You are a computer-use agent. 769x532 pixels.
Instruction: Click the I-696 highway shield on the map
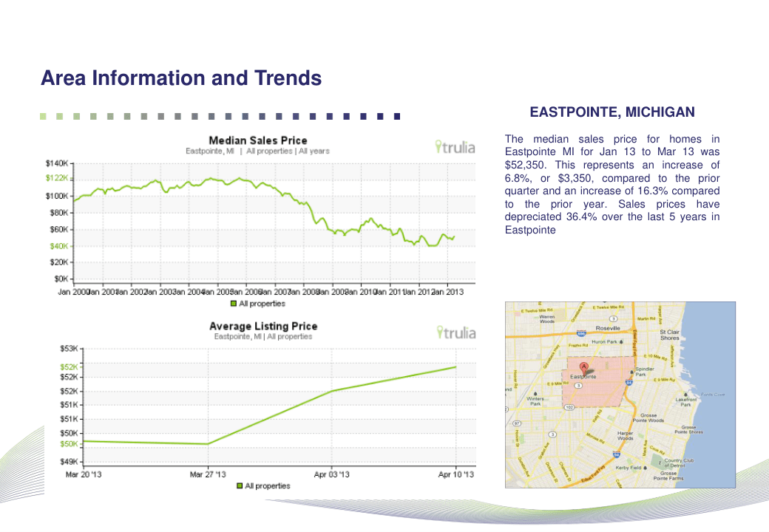(x=582, y=334)
